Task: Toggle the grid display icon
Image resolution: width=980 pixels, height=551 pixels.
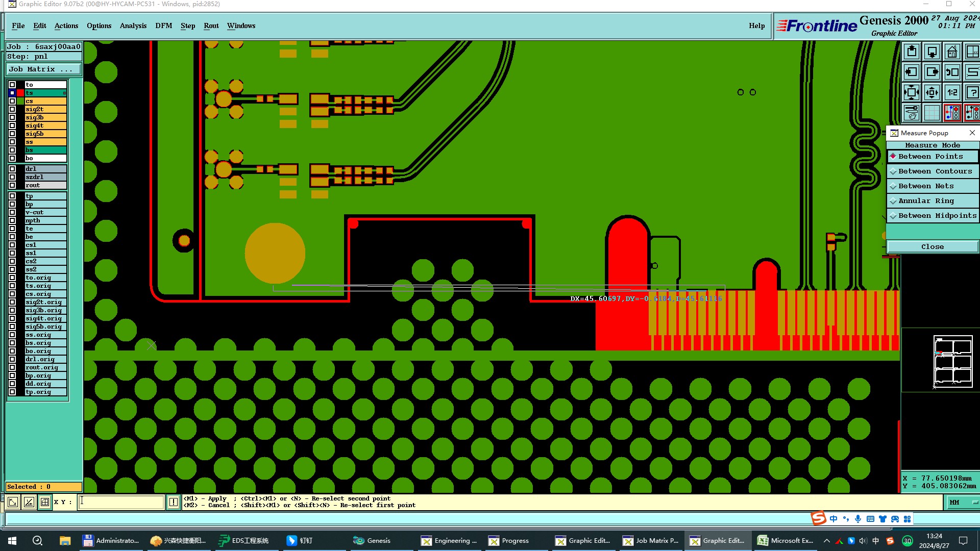Action: point(932,113)
